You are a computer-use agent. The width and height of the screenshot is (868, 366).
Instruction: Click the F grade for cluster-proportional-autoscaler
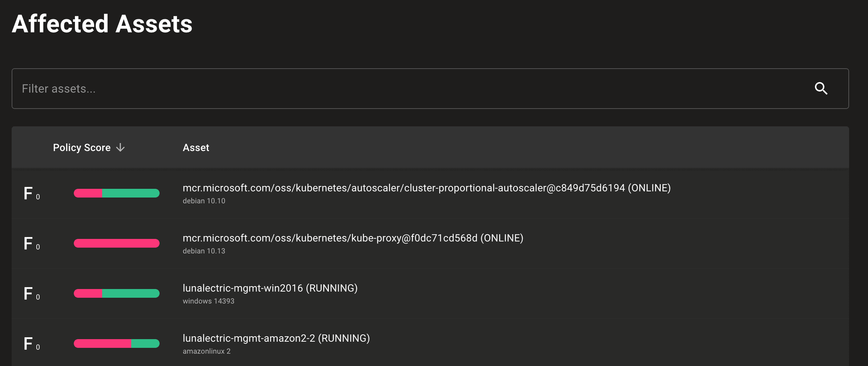click(x=28, y=193)
